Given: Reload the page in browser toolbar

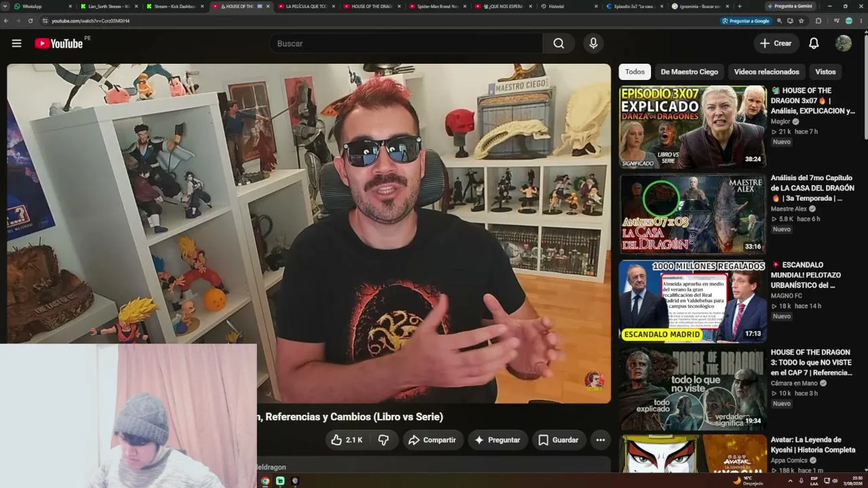Looking at the screenshot, I should click(x=31, y=21).
